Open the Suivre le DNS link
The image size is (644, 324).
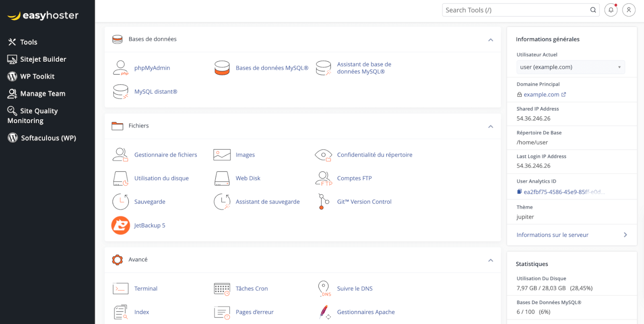[x=355, y=289]
